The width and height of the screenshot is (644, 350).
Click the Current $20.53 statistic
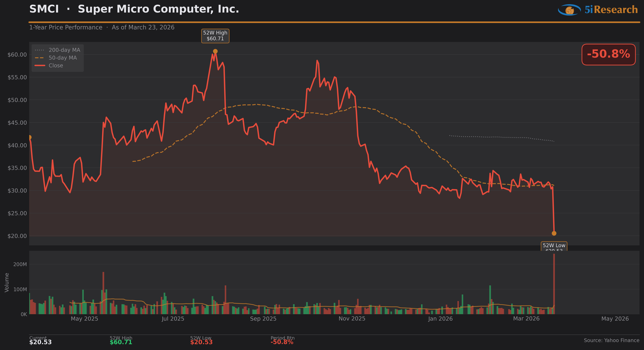(41, 342)
